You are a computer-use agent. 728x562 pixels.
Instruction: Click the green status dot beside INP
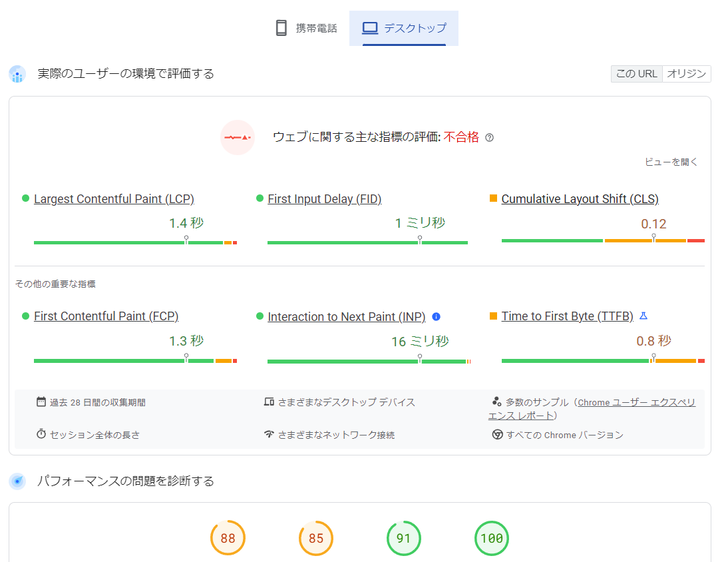coord(260,316)
